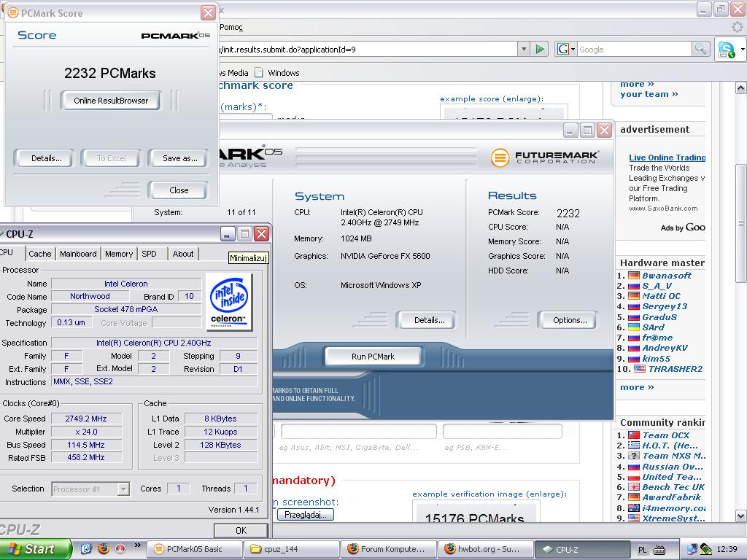Click the example verification image thumbnail

click(x=476, y=512)
